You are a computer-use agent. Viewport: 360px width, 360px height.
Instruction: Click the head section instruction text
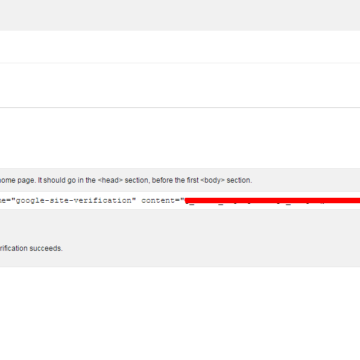point(126,180)
